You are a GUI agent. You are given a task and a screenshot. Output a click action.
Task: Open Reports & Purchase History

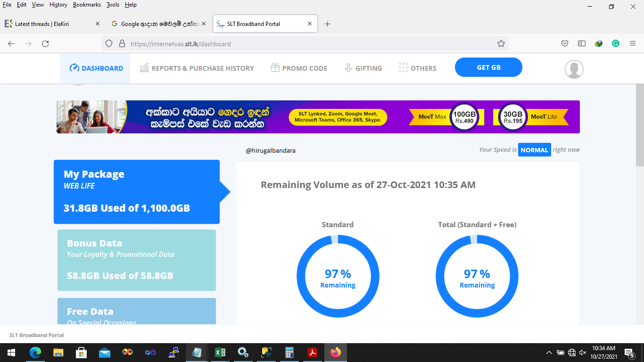click(197, 68)
